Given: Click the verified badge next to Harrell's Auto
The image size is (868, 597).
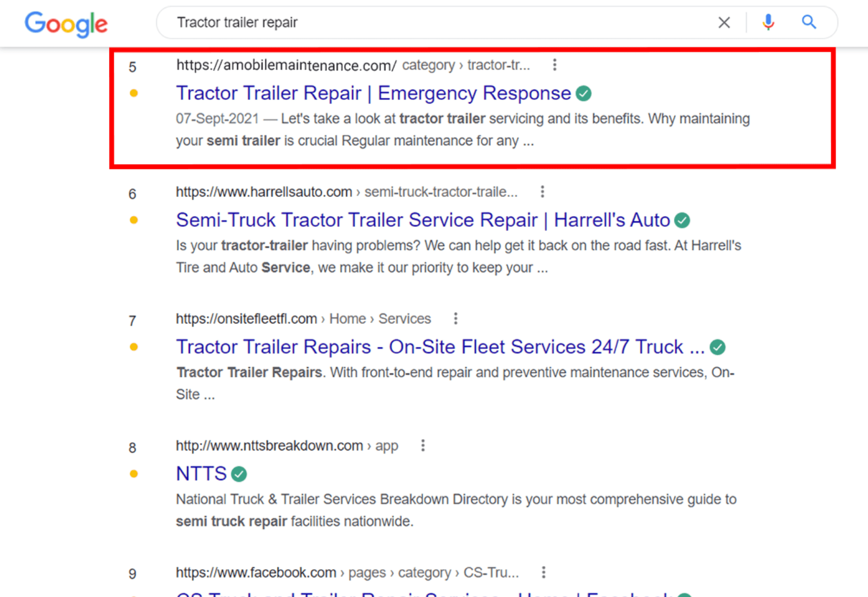Looking at the screenshot, I should [683, 220].
